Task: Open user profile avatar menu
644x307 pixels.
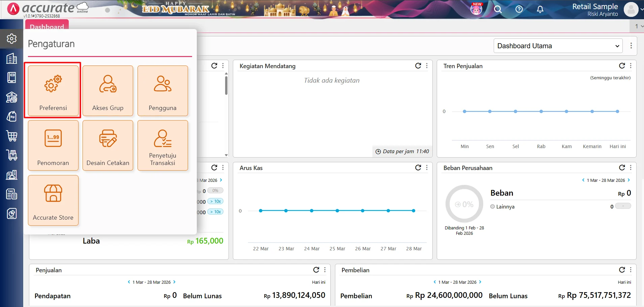Action: coord(631,9)
